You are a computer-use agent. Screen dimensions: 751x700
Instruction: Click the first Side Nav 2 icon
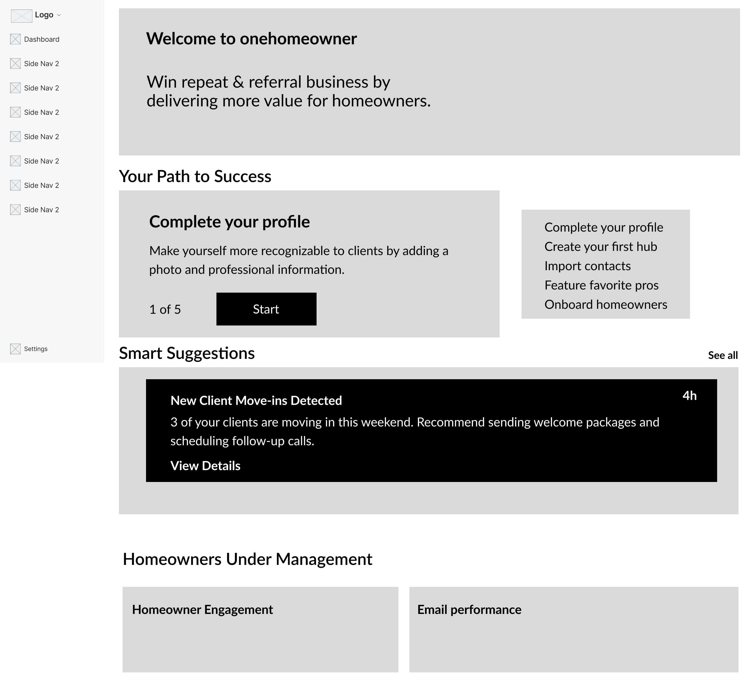(15, 63)
